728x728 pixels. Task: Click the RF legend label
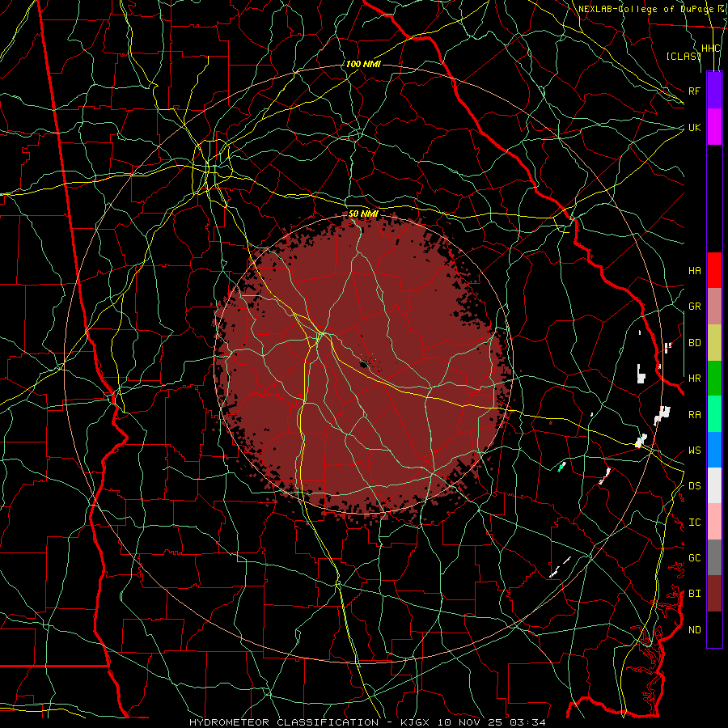pyautogui.click(x=694, y=91)
